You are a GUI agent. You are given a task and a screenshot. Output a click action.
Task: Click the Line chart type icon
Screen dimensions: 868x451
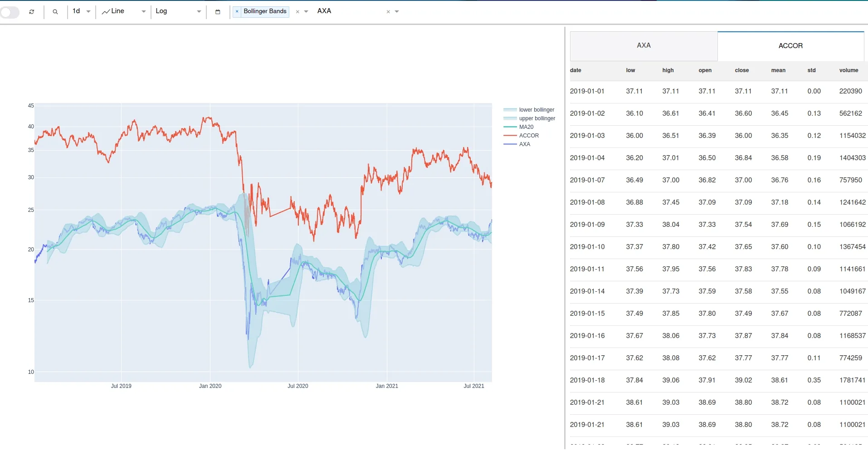coord(105,11)
